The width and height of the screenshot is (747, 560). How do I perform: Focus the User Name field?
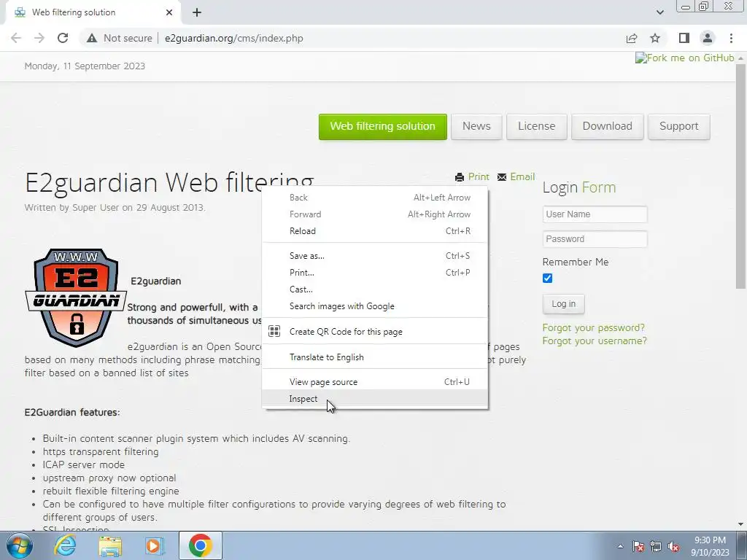point(595,214)
